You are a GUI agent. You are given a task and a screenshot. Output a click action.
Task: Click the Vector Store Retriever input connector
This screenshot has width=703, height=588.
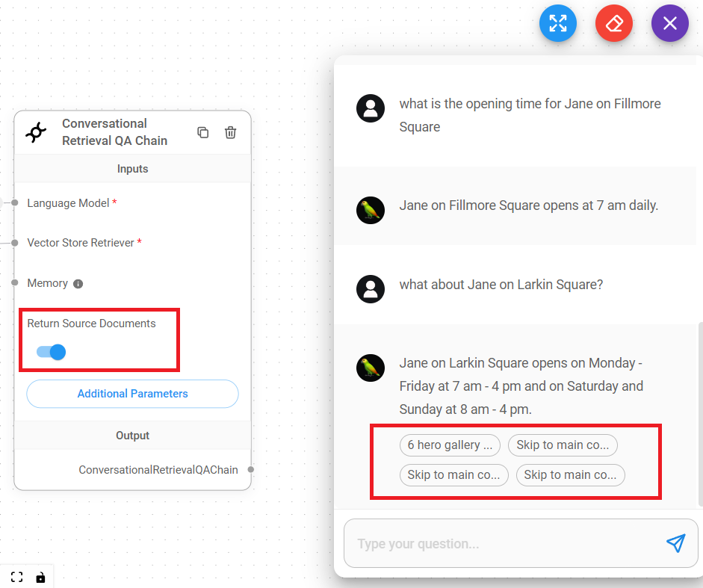pyautogui.click(x=14, y=243)
